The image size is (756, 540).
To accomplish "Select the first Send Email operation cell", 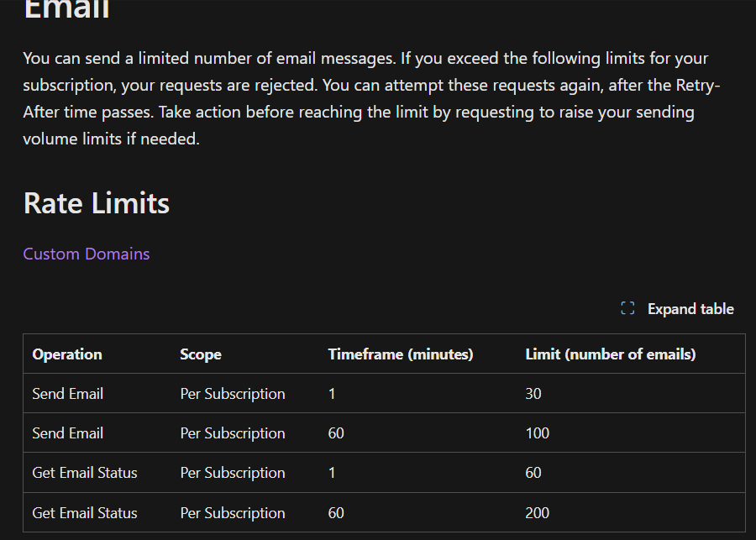I will [67, 394].
